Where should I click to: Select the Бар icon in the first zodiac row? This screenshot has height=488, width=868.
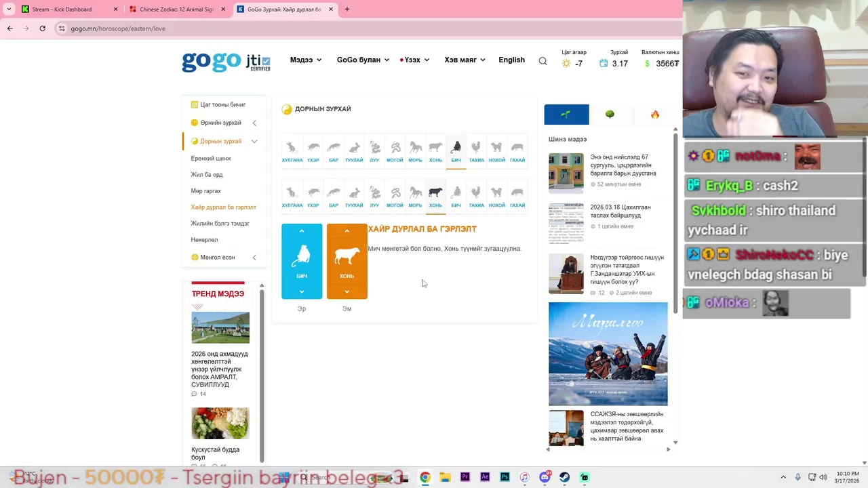pos(334,148)
